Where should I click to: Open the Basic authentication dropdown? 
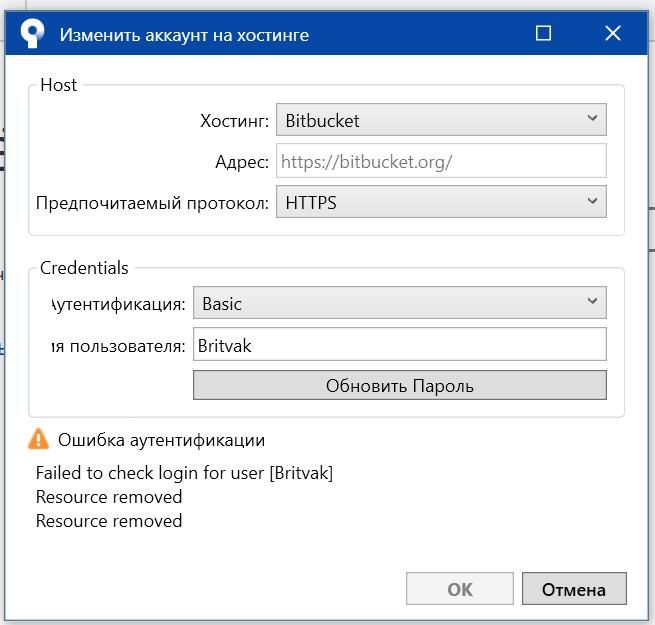[x=400, y=303]
